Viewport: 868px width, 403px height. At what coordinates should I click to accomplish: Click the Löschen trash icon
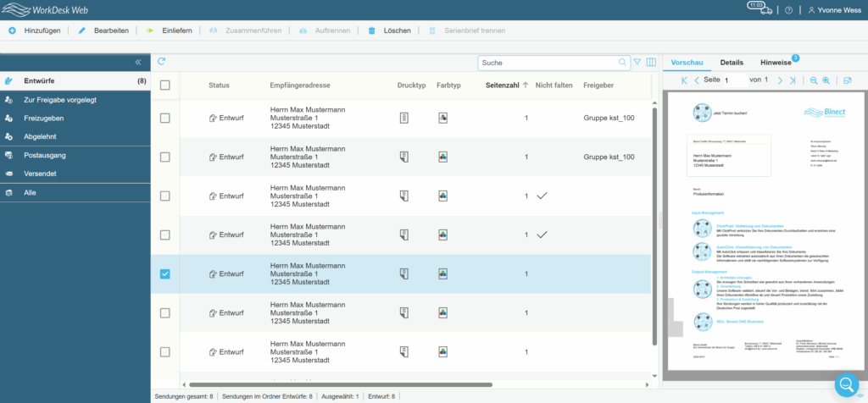coord(372,31)
